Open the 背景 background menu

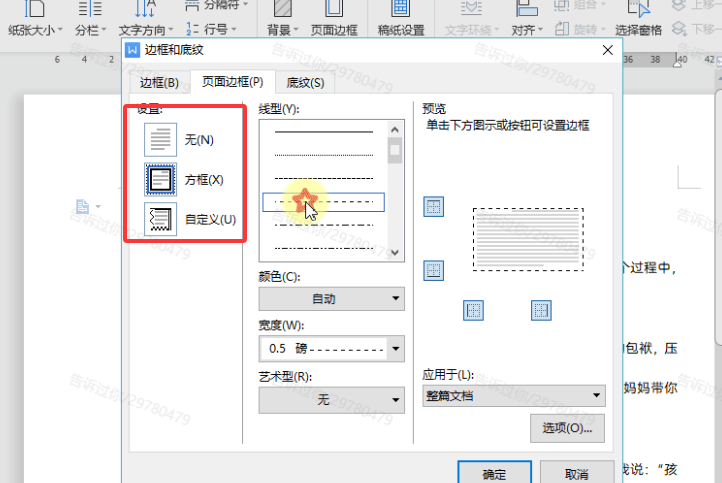(282, 18)
